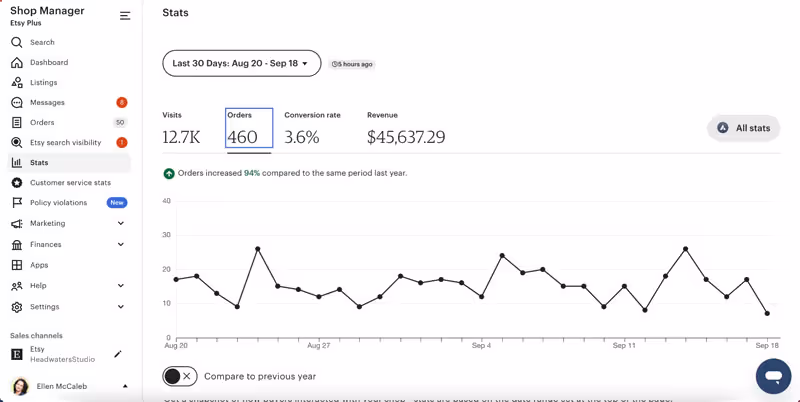Image resolution: width=800 pixels, height=402 pixels.
Task: Expand the Finances section
Action: 121,245
